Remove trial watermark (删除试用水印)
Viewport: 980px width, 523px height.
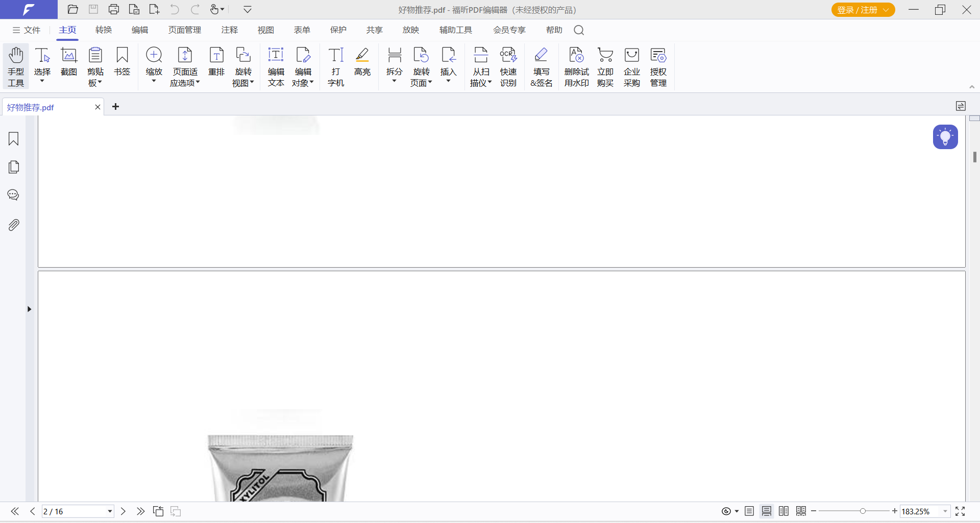[x=577, y=67]
